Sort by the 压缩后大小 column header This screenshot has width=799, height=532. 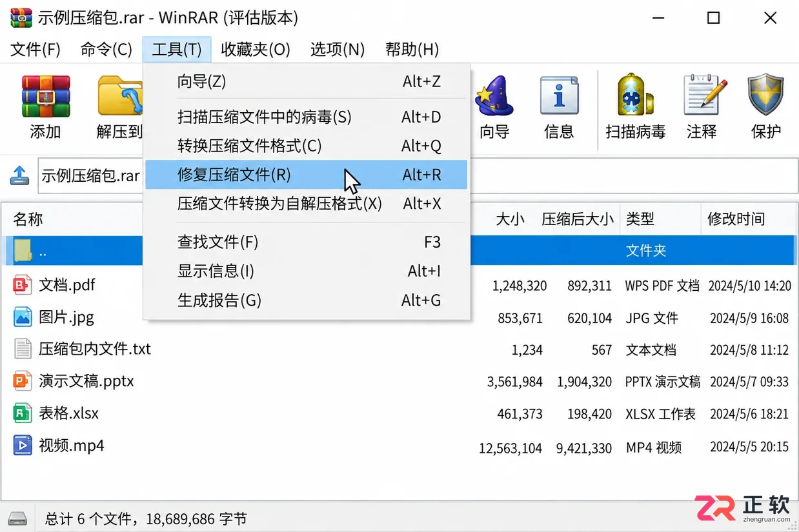(577, 219)
